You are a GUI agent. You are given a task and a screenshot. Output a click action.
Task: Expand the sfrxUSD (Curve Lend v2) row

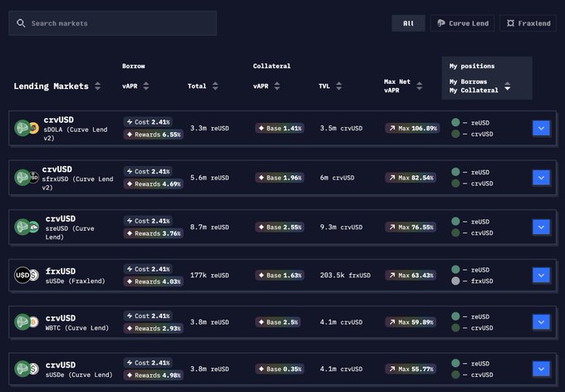pos(541,178)
